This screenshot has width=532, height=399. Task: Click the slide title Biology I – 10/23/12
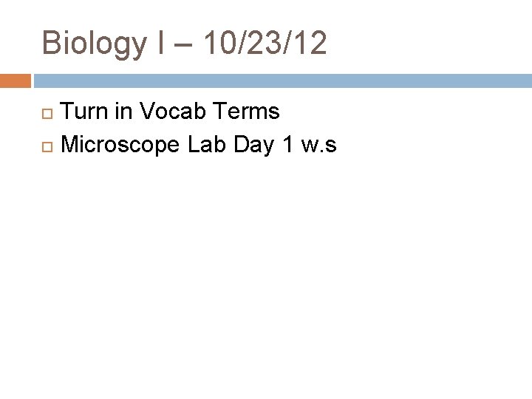(184, 44)
